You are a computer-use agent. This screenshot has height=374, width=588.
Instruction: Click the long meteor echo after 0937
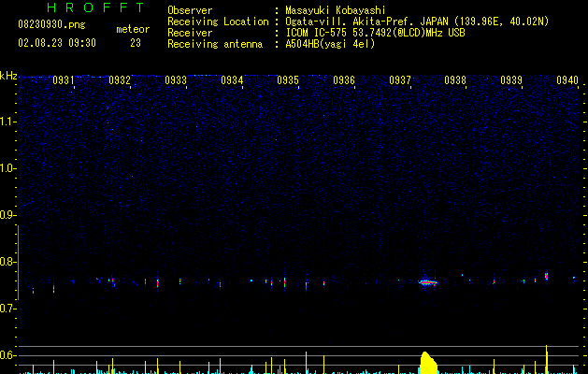(428, 282)
